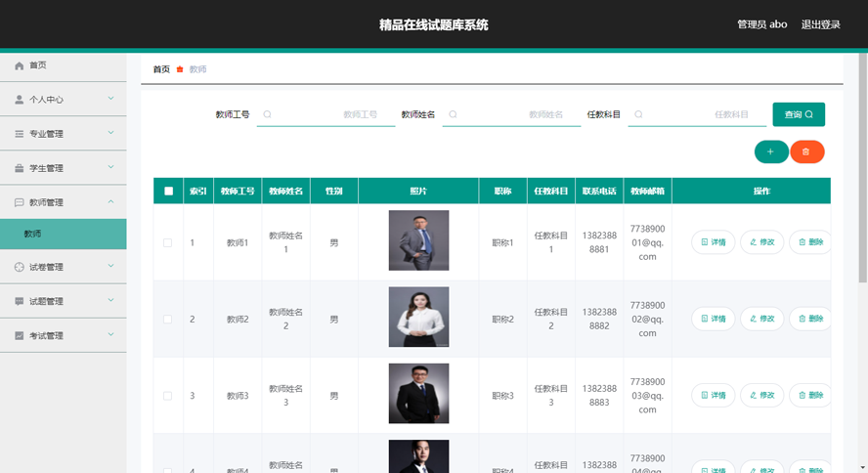The width and height of the screenshot is (868, 473).
Task: Click 修改 for 教师2
Action: [x=761, y=319]
